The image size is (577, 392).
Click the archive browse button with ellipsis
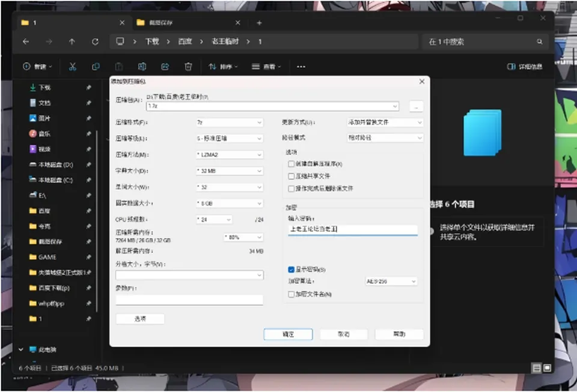point(416,106)
